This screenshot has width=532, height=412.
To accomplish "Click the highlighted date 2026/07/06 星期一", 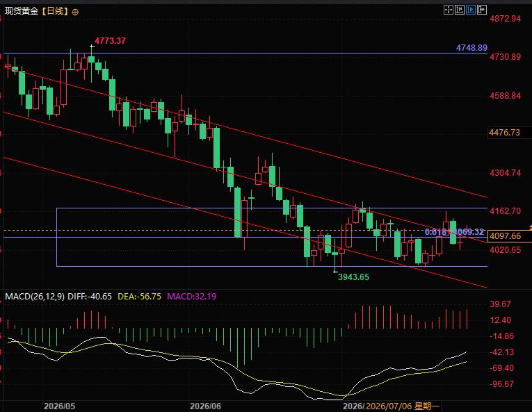I will (403, 406).
